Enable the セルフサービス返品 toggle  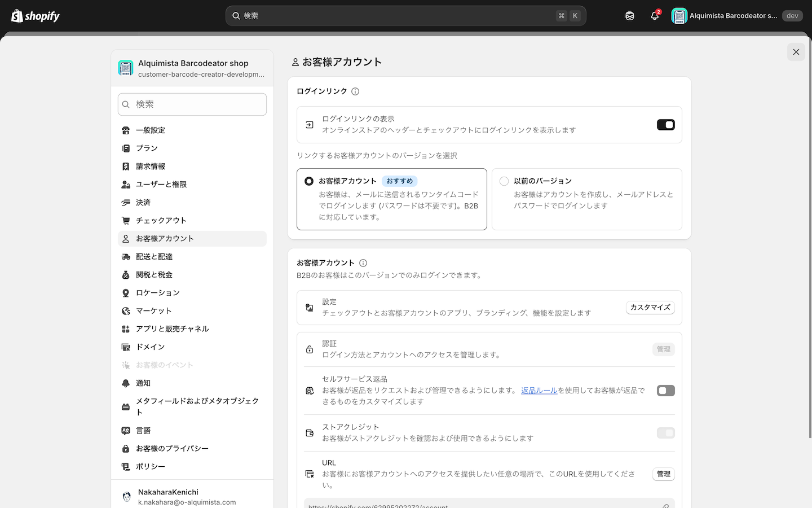point(665,391)
